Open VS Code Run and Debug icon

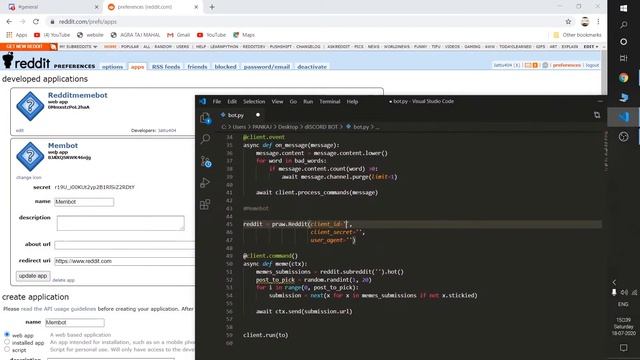[x=205, y=182]
